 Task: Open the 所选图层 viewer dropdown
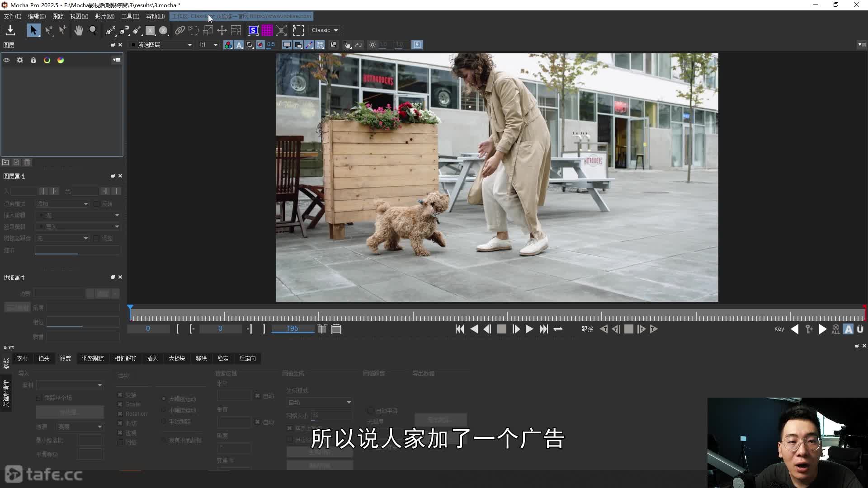(x=162, y=45)
